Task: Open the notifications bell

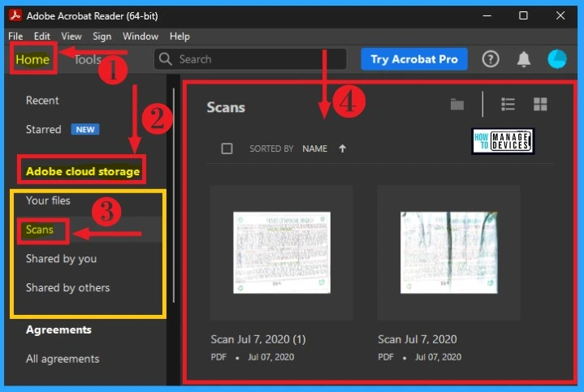Action: coord(524,58)
